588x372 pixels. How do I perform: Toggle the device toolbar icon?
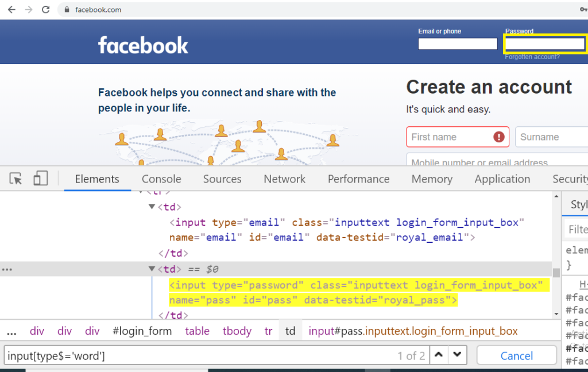41,179
